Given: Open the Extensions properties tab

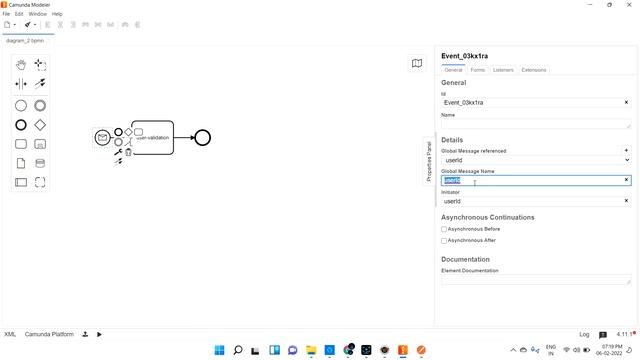Looking at the screenshot, I should [534, 70].
